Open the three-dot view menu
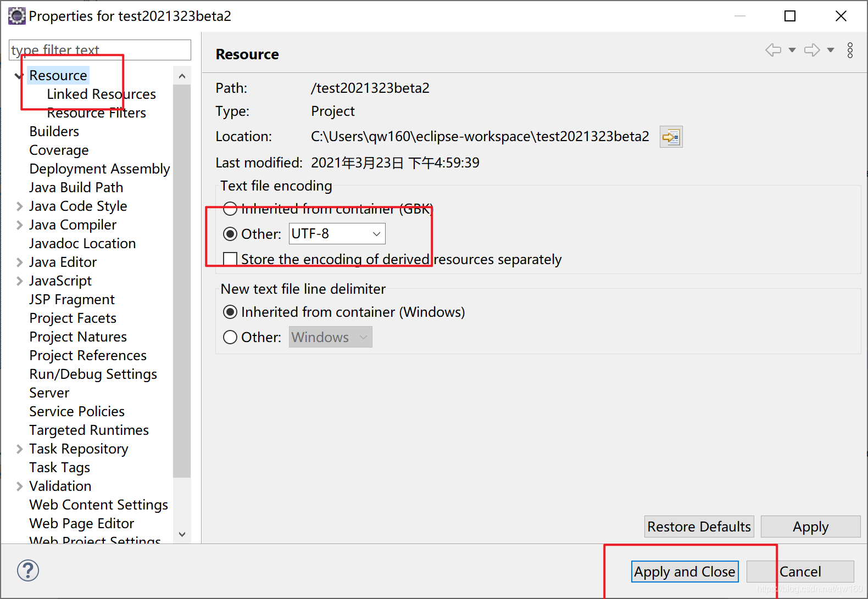Screen dimensions: 868x599 pyautogui.click(x=850, y=50)
